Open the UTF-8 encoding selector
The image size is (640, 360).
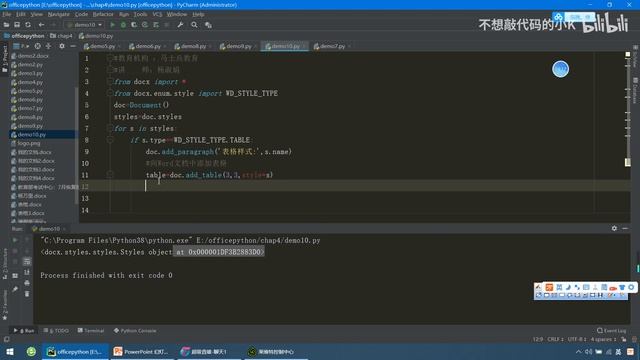tap(577, 339)
